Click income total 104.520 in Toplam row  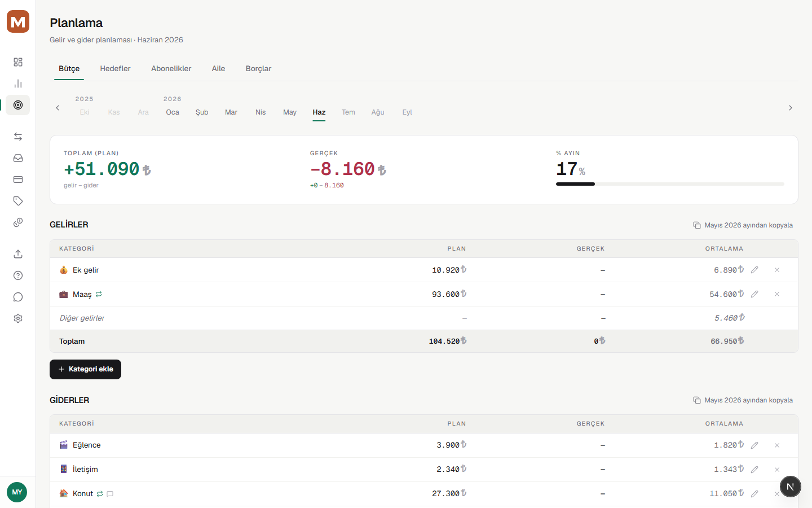pyautogui.click(x=447, y=341)
